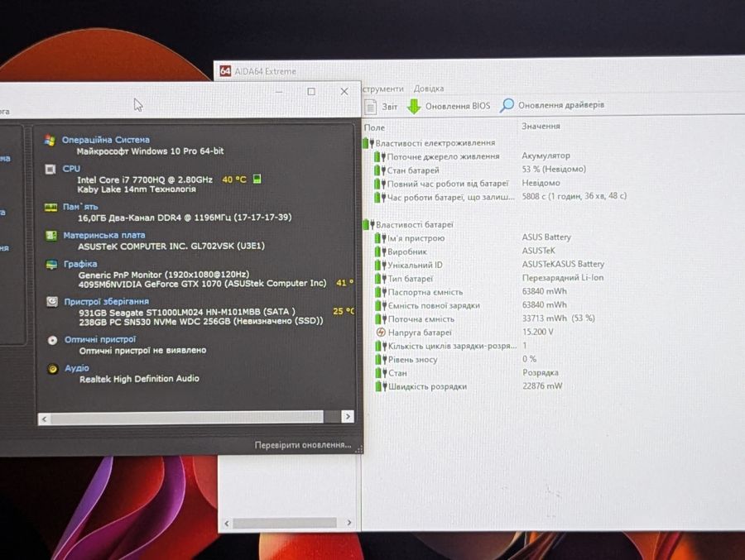This screenshot has width=745, height=560.
Task: Click AIDA64 left pane scrollbar left arrow
Action: pyautogui.click(x=227, y=524)
